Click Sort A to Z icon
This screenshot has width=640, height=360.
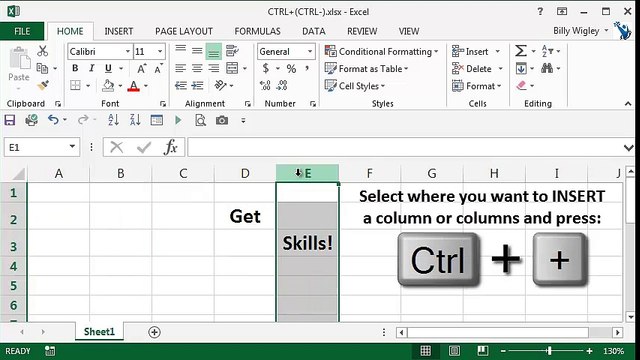tap(113, 120)
